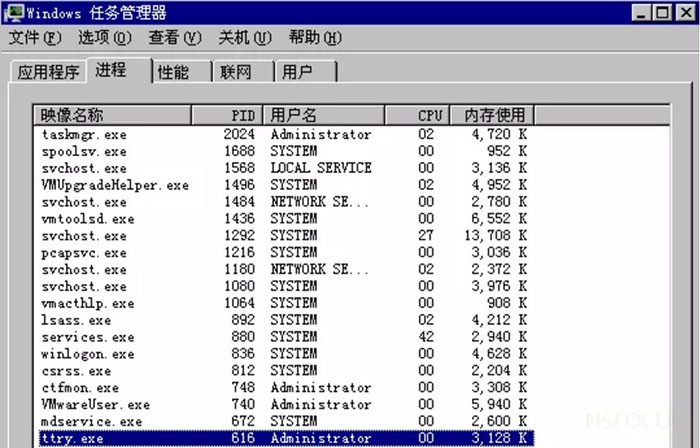The image size is (700, 448).
Task: Maximize the Task Manager window
Action: click(x=662, y=12)
